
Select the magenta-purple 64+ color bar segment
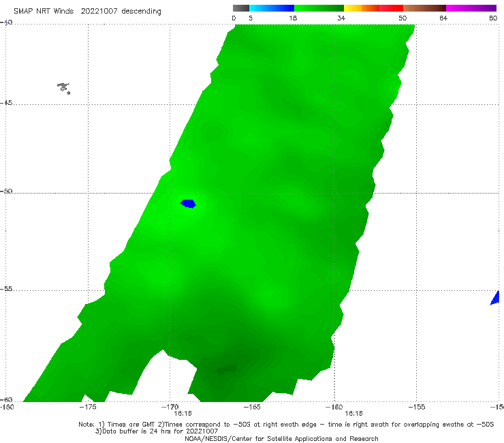pos(471,8)
